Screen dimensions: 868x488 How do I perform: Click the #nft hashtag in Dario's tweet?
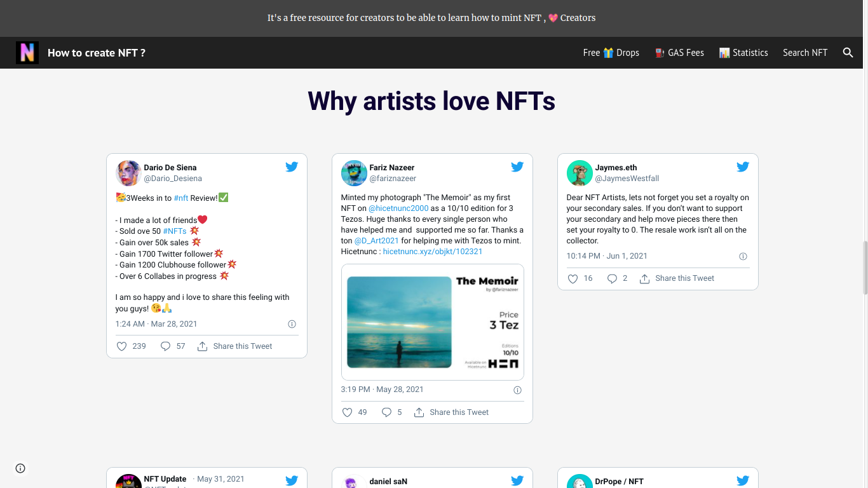tap(181, 198)
